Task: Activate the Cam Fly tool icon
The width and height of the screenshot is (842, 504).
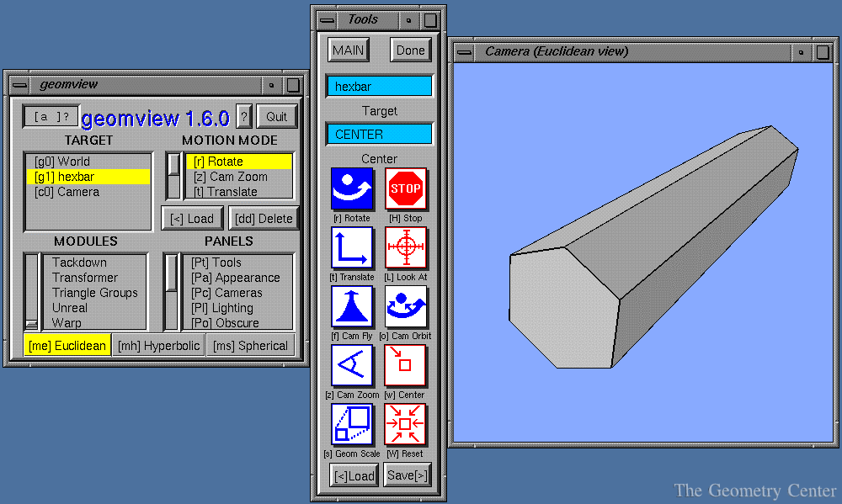Action: [x=352, y=306]
